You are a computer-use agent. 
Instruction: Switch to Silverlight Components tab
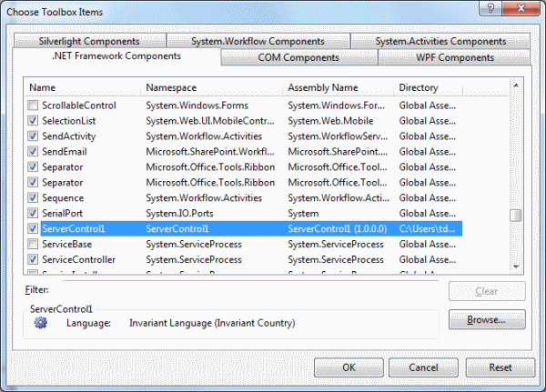[x=89, y=41]
